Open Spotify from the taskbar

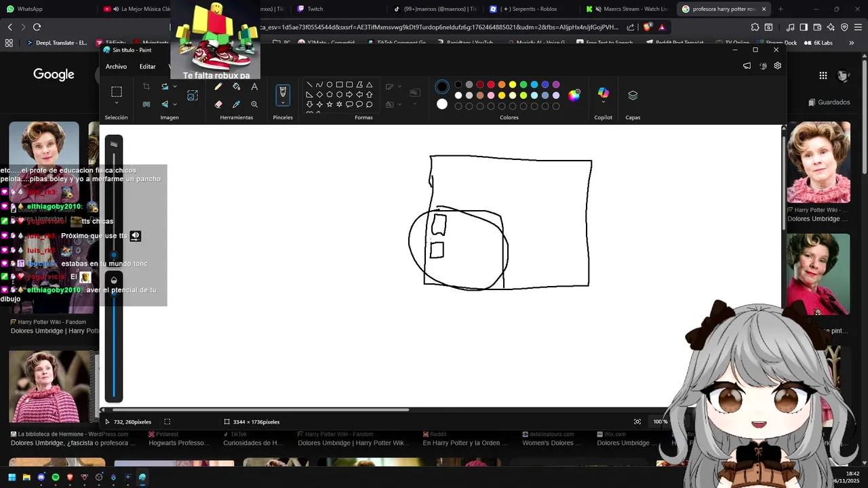[x=56, y=477]
